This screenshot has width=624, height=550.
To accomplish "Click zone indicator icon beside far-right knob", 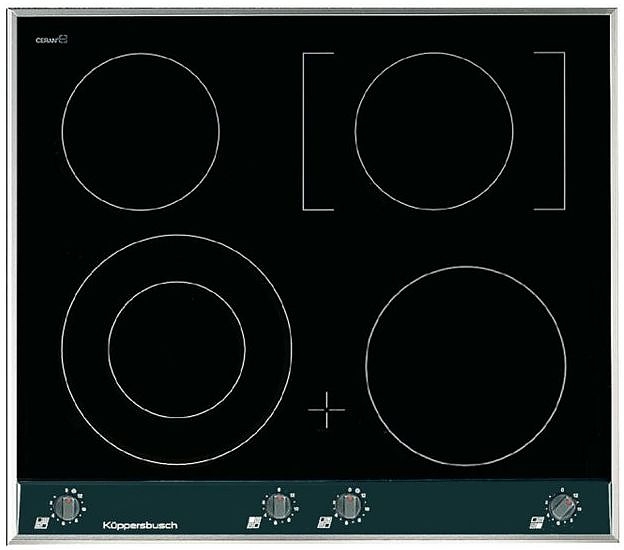I will 537,523.
